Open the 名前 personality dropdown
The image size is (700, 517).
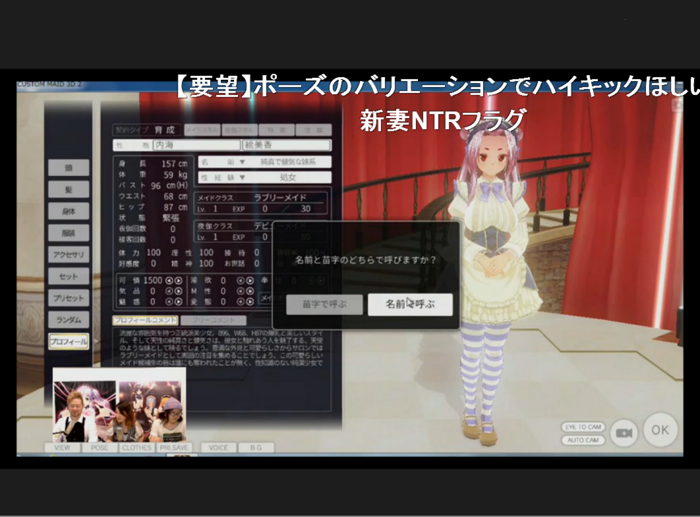tap(265, 162)
